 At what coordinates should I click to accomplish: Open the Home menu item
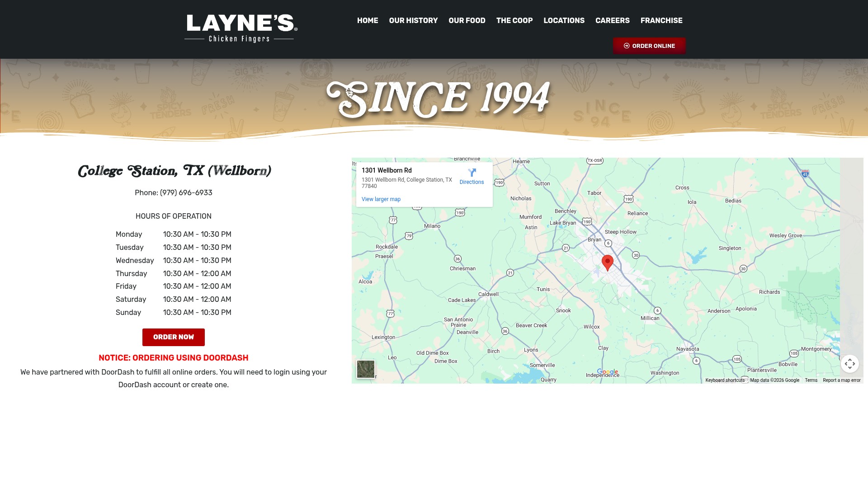368,20
